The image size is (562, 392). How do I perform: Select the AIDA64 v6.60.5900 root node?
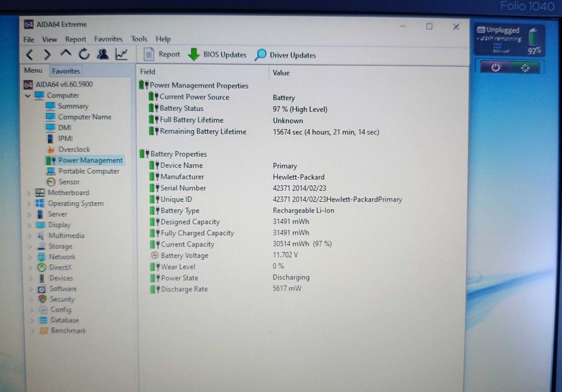(x=58, y=85)
